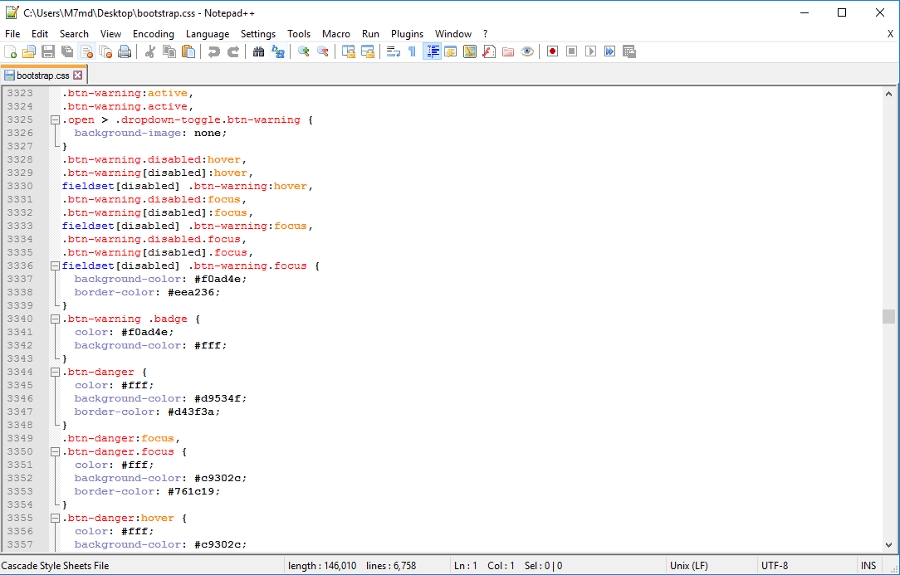Toggle file monitoring with the eye icon
Image resolution: width=900 pixels, height=575 pixels.
(527, 52)
